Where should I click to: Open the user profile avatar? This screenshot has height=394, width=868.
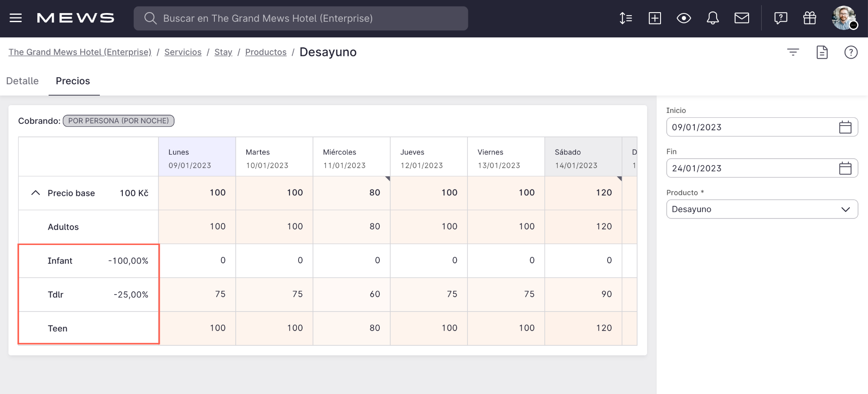[844, 18]
